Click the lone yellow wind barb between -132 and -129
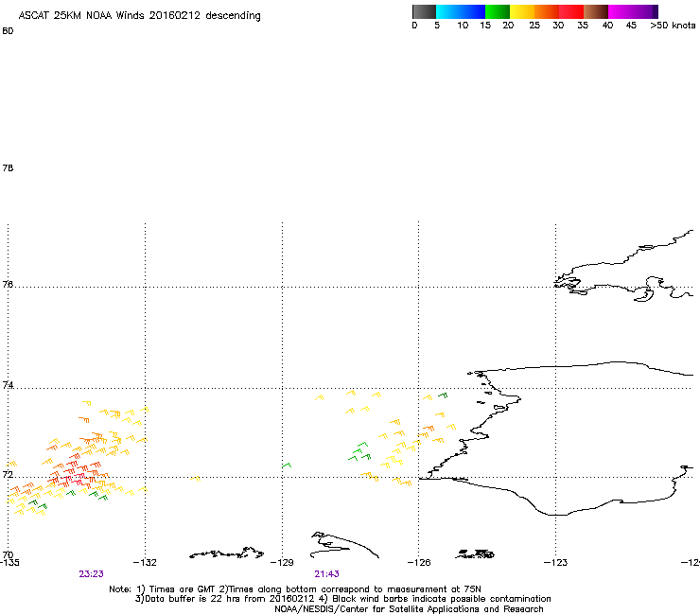This screenshot has width=700, height=615. click(x=196, y=479)
